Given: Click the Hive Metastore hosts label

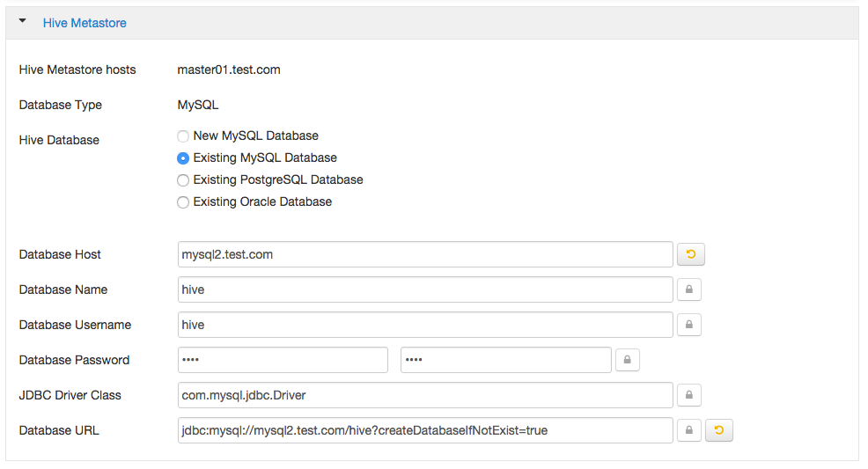Looking at the screenshot, I should point(77,70).
